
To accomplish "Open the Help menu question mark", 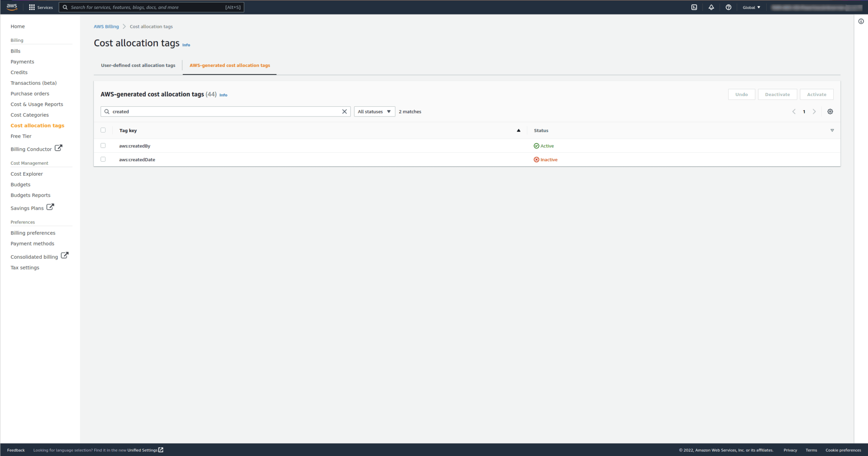I will click(729, 7).
